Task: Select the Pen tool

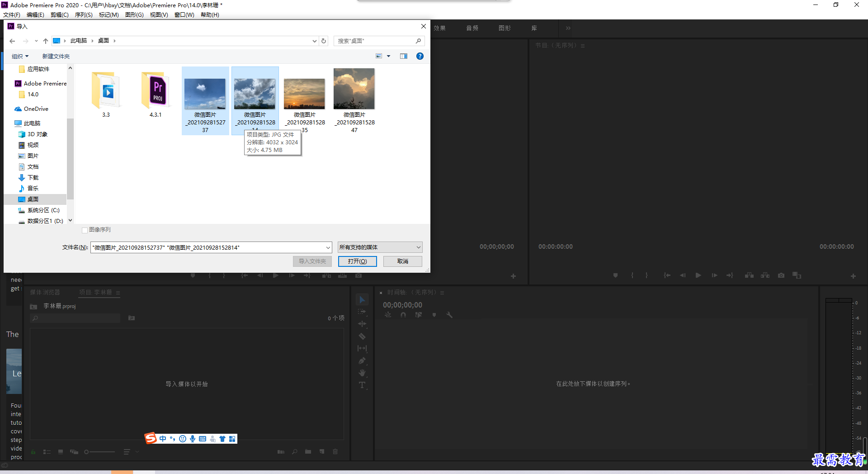Action: (x=362, y=360)
